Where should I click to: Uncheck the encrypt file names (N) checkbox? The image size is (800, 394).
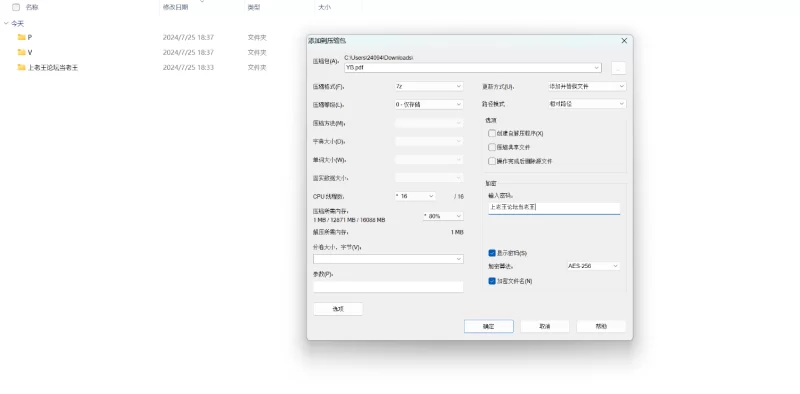click(492, 281)
